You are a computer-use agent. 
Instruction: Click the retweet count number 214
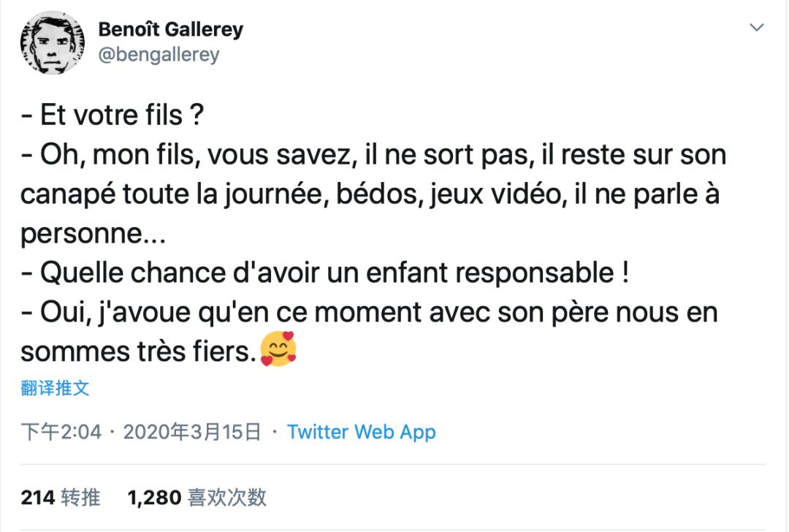click(38, 498)
